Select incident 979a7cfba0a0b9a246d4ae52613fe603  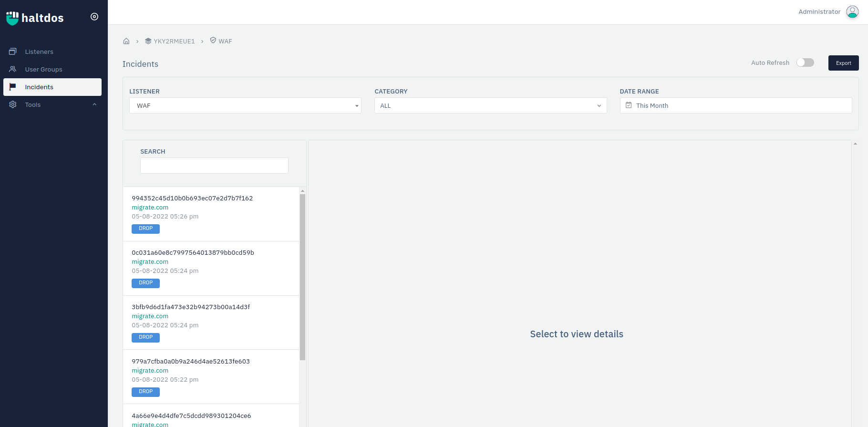[211, 377]
